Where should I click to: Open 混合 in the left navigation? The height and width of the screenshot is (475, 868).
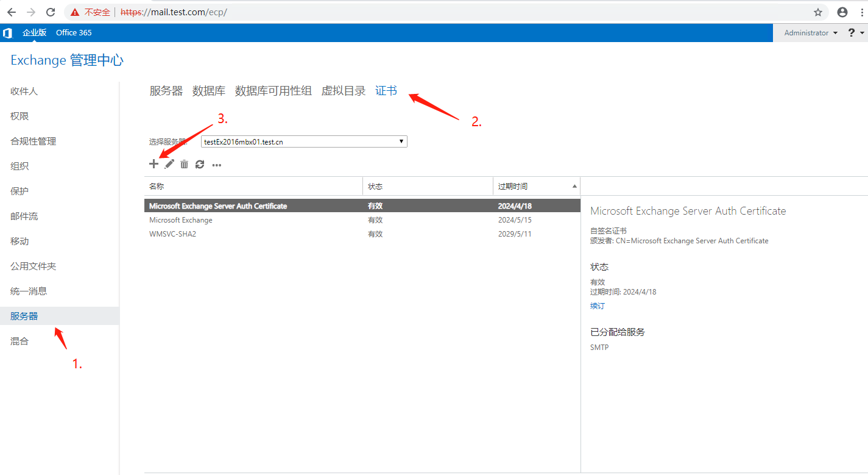tap(19, 341)
